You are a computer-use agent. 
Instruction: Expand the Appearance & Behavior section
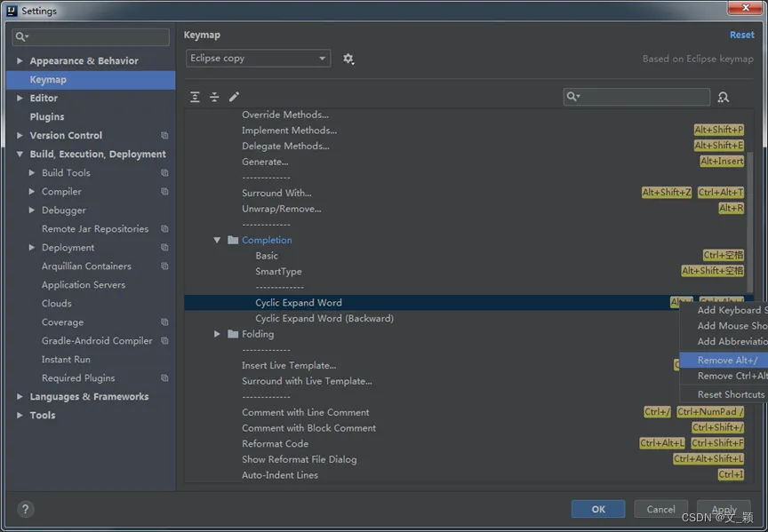pos(20,61)
